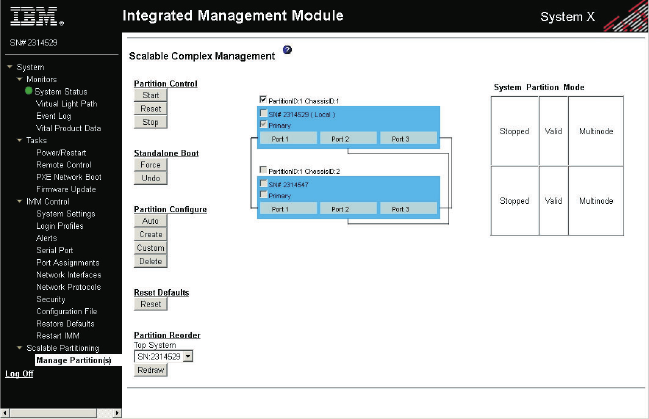This screenshot has height=419, width=649.
Task: Collapse the System tree node
Action: [10, 67]
